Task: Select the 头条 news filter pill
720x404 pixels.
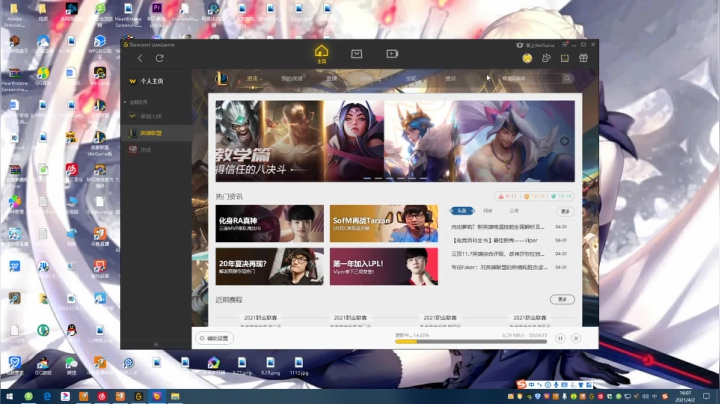Action: [462, 211]
